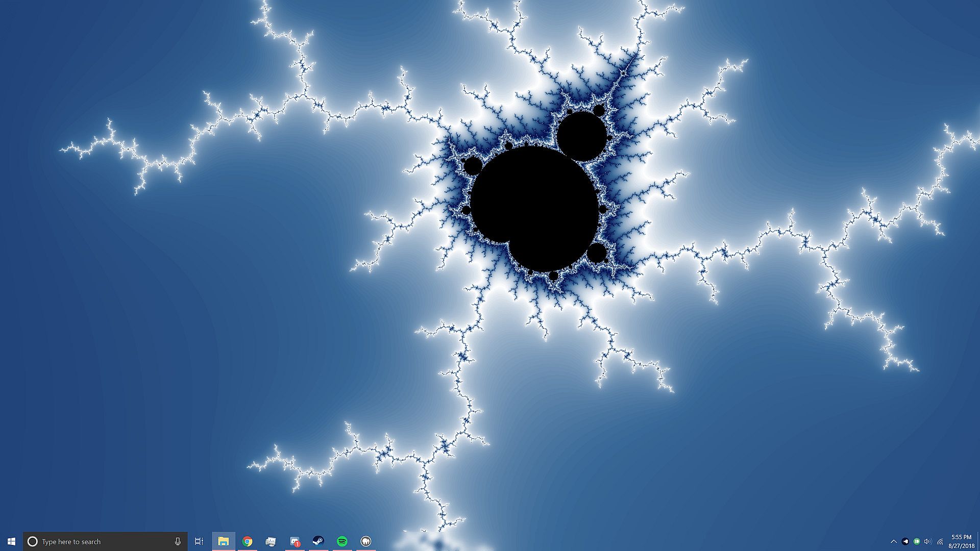The height and width of the screenshot is (551, 980).
Task: Click the green Pushbullet tray icon
Action: coord(917,542)
